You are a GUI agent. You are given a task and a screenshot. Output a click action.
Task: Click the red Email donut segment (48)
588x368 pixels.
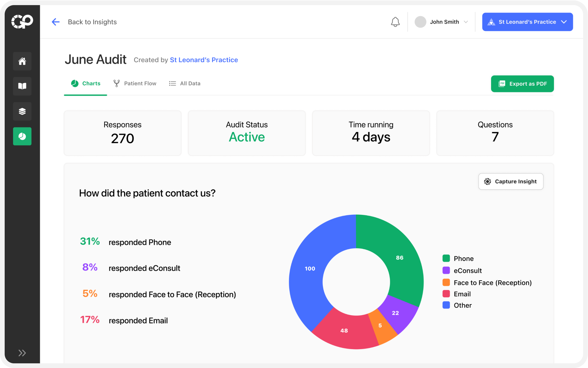point(344,330)
